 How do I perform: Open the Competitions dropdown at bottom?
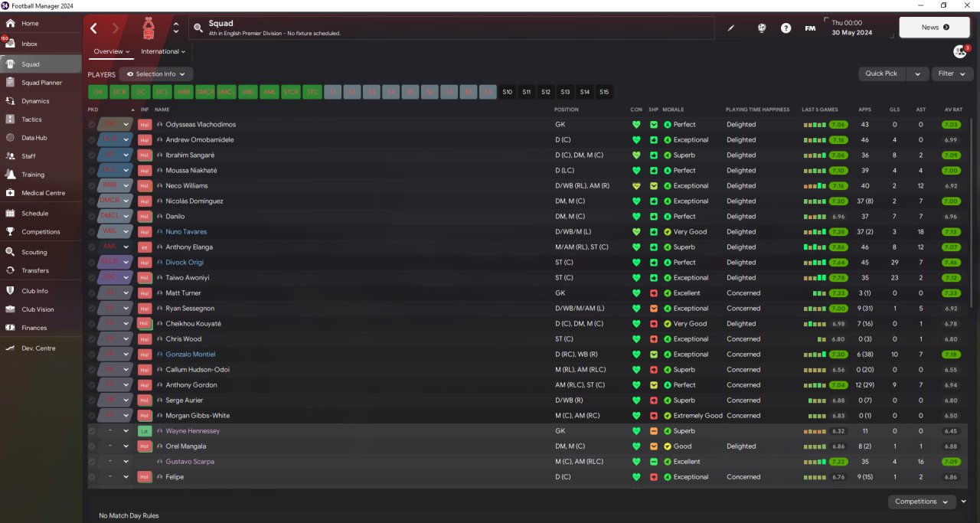(x=922, y=502)
